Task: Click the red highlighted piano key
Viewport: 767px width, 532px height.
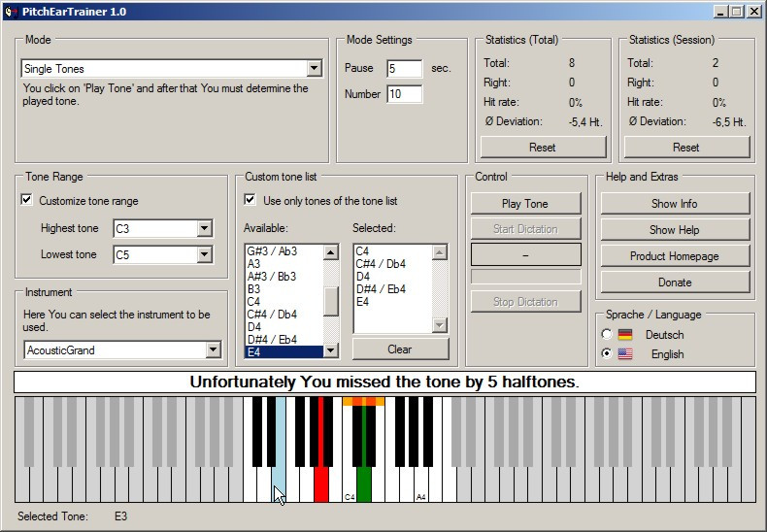Action: tap(321, 484)
